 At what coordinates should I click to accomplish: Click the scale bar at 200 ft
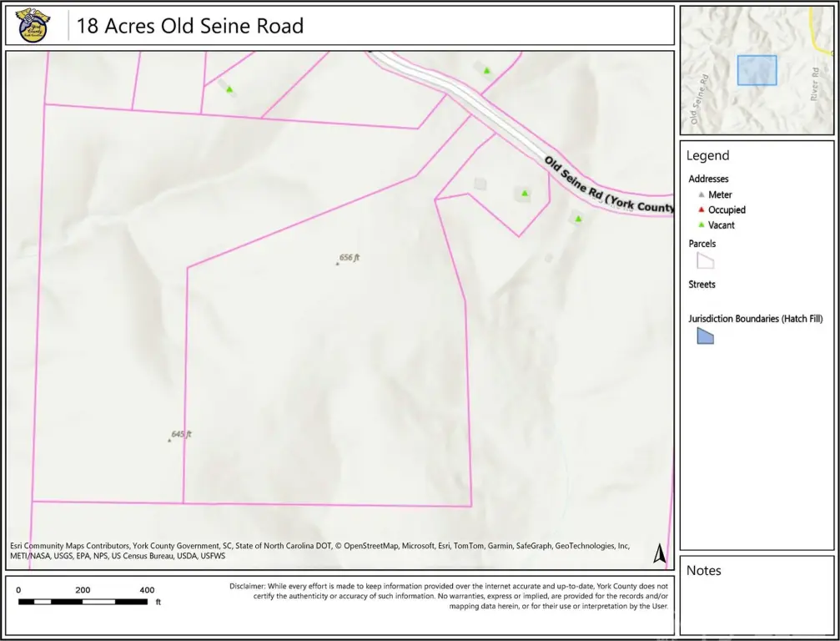[x=83, y=600]
